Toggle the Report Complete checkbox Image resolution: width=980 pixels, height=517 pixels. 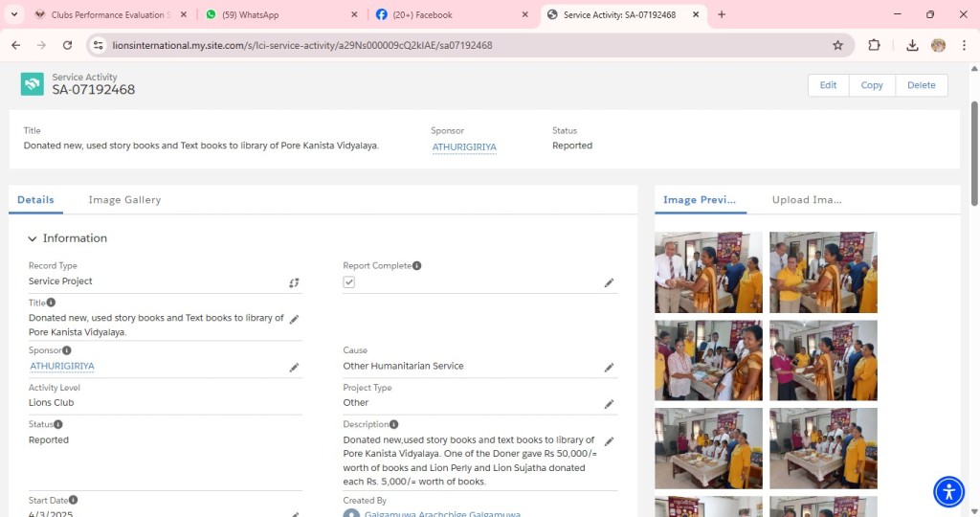(x=348, y=281)
